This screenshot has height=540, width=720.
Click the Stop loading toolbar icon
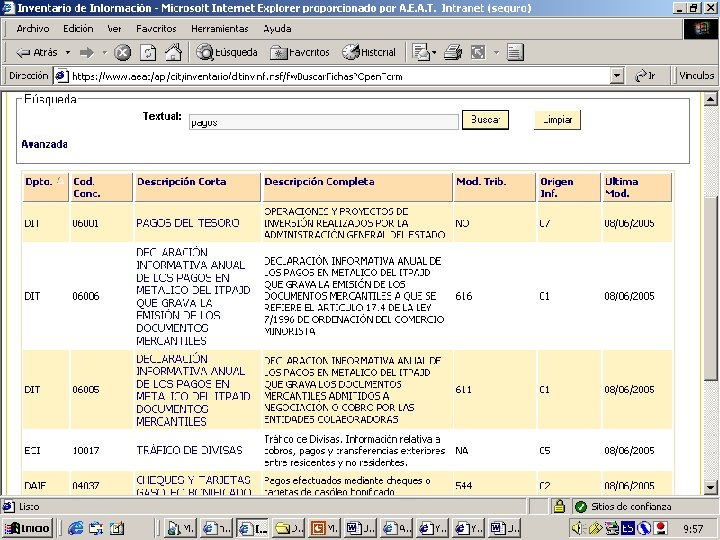122,52
